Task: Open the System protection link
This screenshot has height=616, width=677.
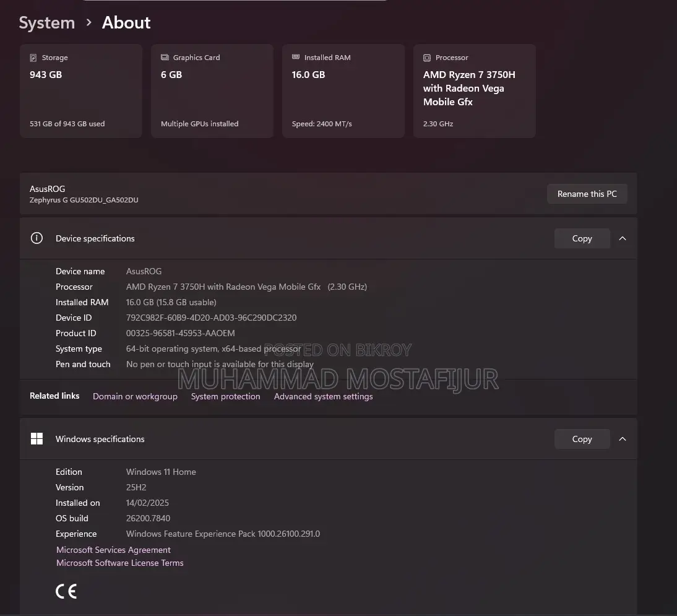Action: (225, 396)
